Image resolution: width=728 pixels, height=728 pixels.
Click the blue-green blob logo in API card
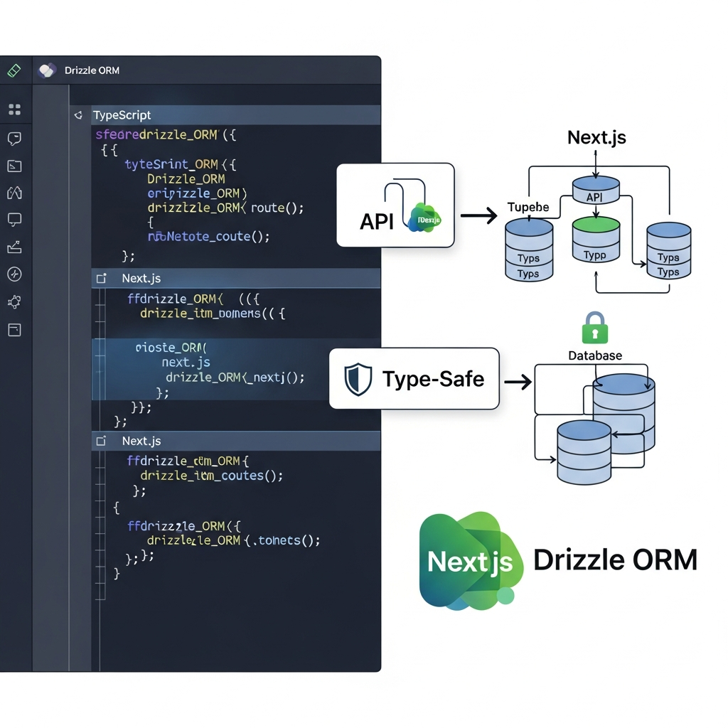pyautogui.click(x=424, y=218)
